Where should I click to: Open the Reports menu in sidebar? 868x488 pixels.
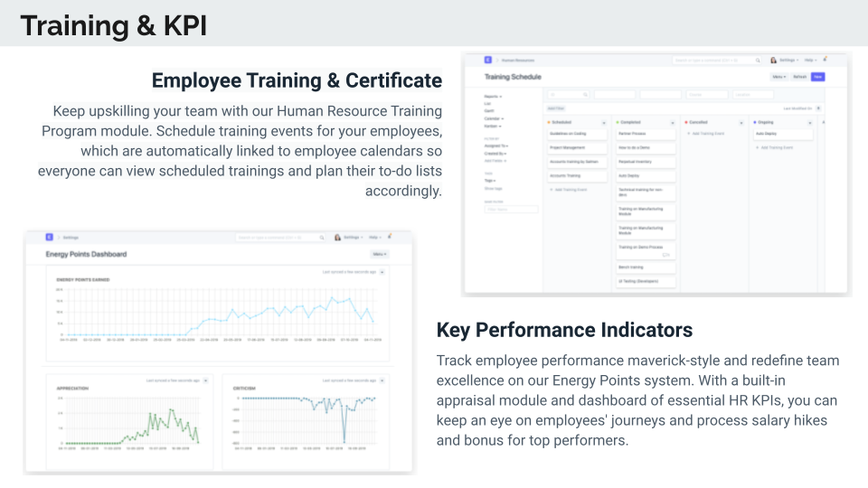[x=494, y=96]
